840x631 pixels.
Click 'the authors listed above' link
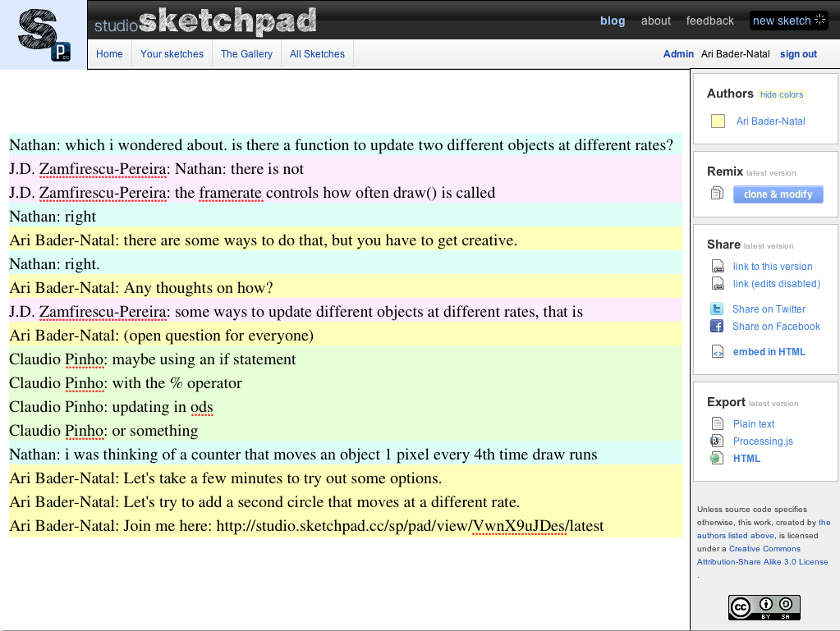click(764, 528)
